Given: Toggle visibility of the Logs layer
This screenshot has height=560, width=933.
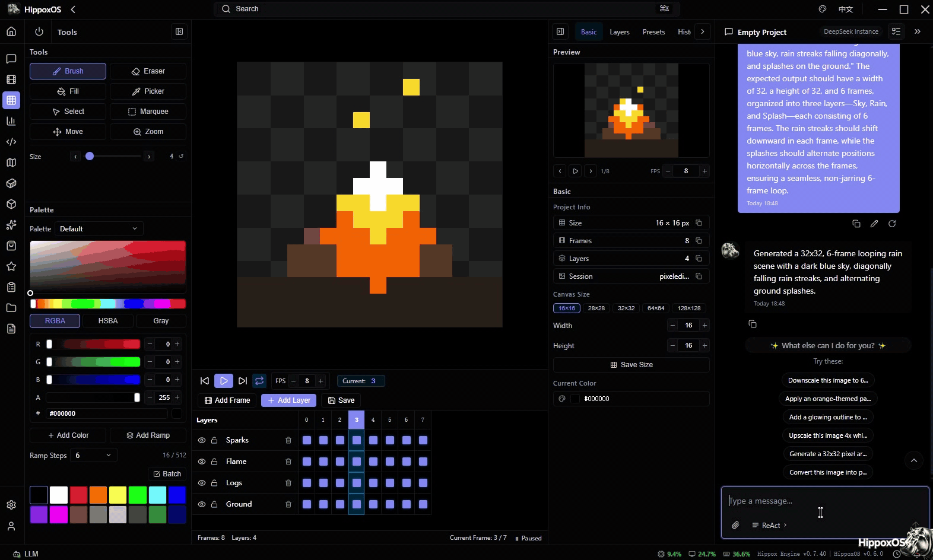Looking at the screenshot, I should [202, 483].
